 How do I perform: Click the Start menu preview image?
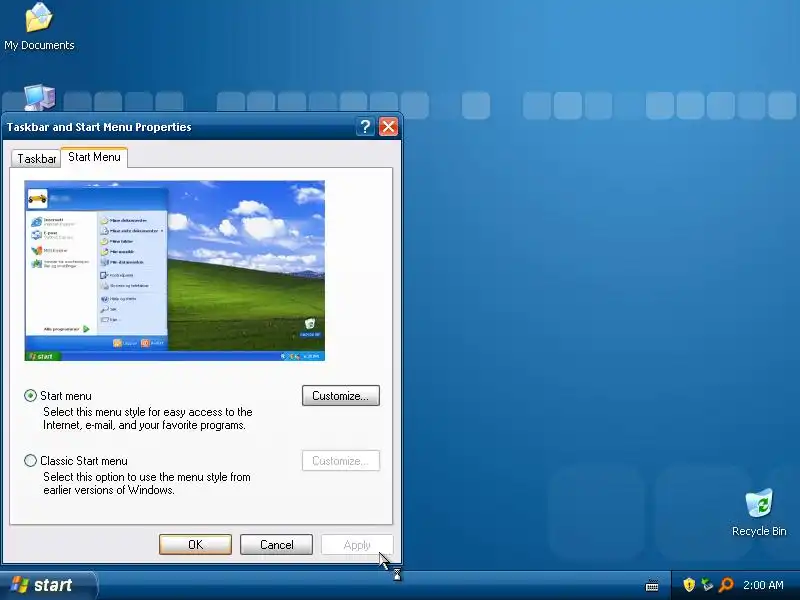coord(174,270)
